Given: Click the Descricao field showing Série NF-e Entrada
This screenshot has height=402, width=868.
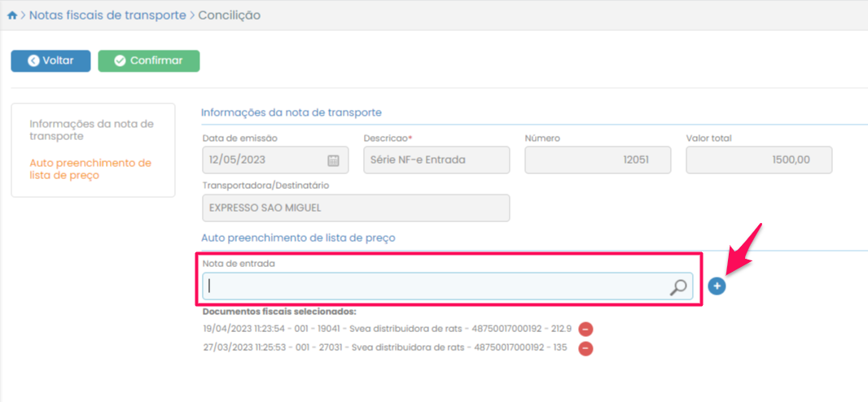Looking at the screenshot, I should pos(436,160).
